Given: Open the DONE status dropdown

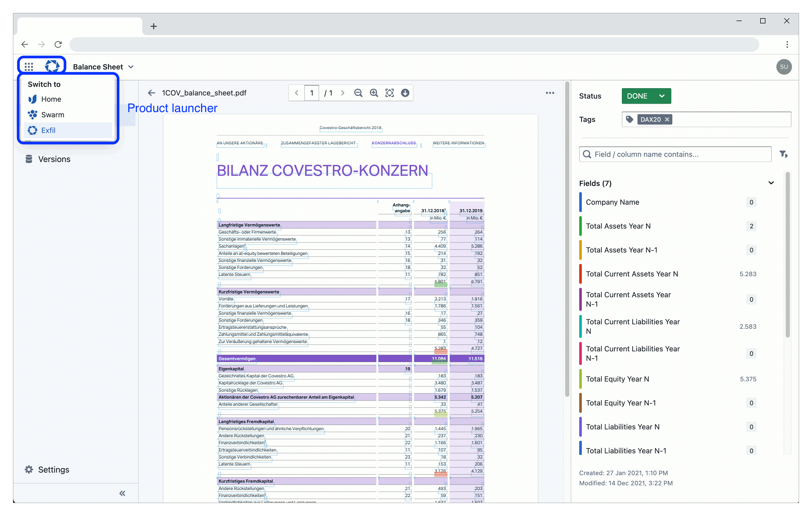Looking at the screenshot, I should 646,96.
